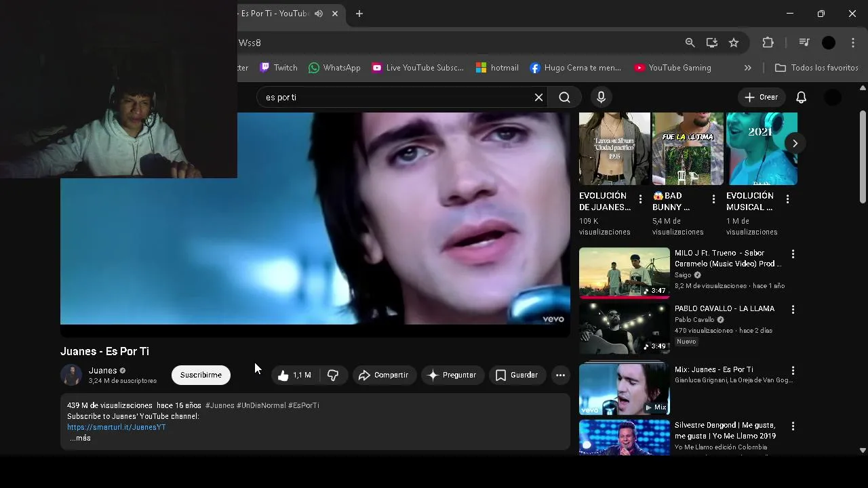Viewport: 868px width, 488px height.
Task: Open the #EsPorTi hashtag
Action: tap(304, 405)
